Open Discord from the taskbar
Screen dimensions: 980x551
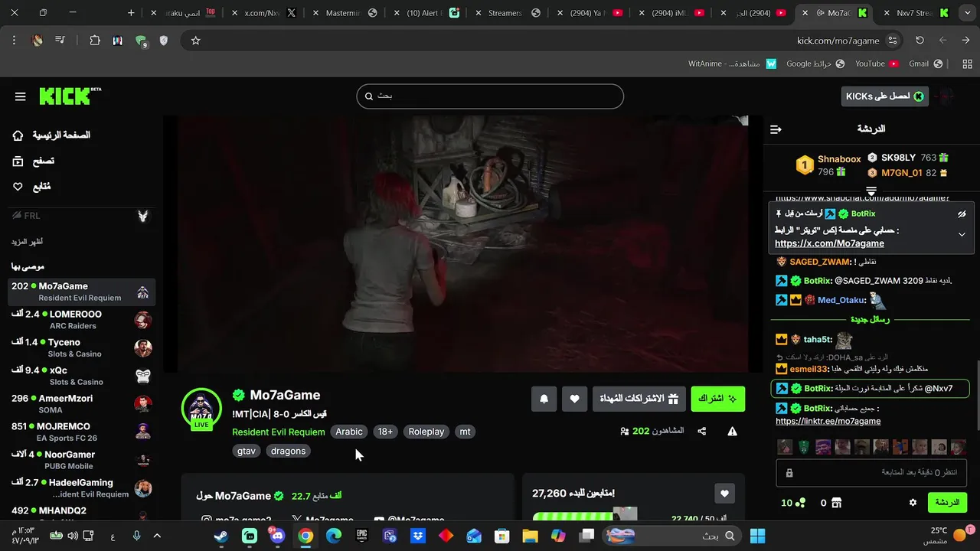(276, 536)
